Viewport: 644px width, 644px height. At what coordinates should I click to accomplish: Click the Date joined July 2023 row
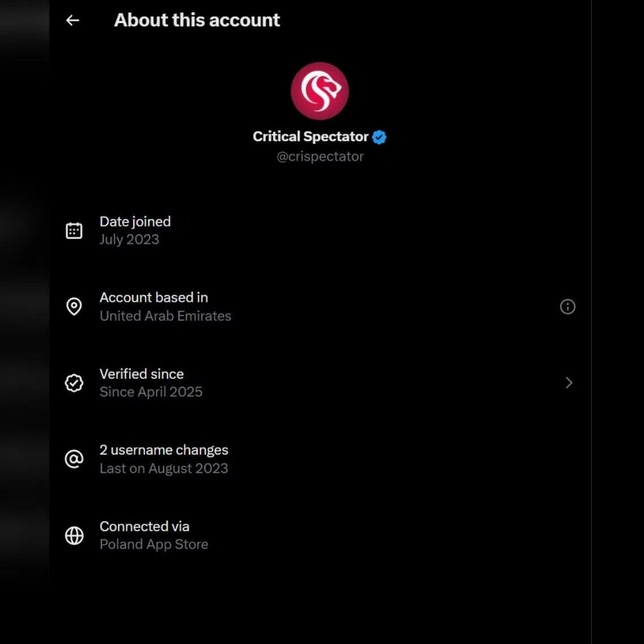click(x=226, y=230)
